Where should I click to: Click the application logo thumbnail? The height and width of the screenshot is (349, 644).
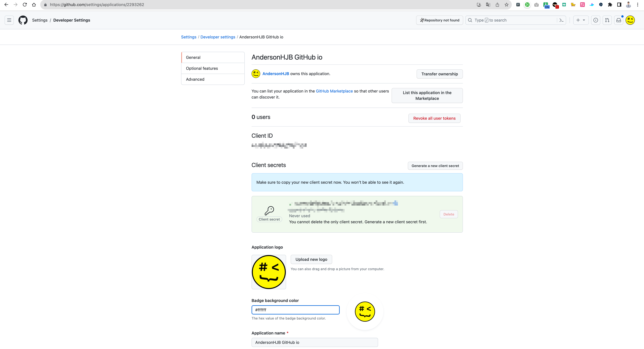point(269,272)
